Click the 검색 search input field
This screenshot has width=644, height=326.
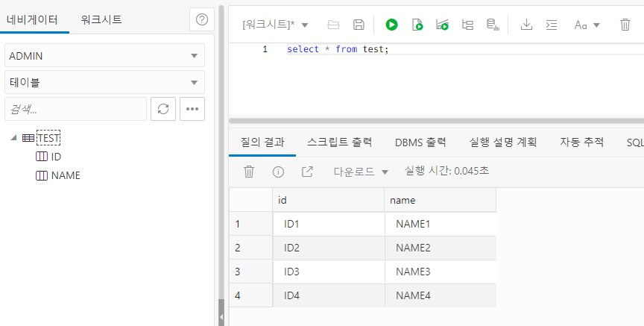click(x=75, y=109)
